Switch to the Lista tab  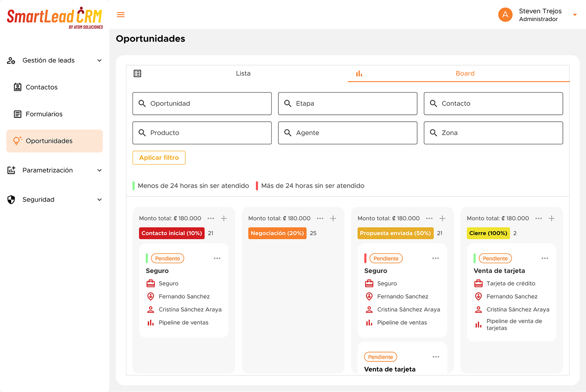pyautogui.click(x=243, y=74)
